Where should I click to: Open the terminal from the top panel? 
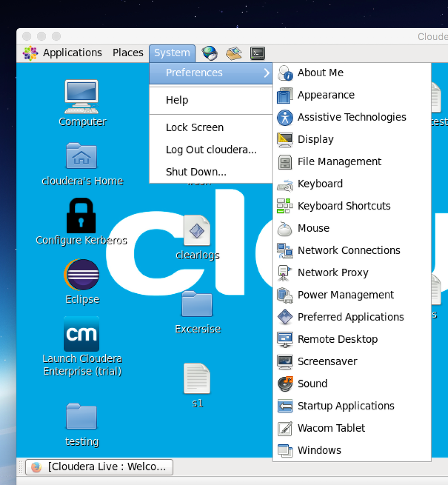(x=257, y=53)
